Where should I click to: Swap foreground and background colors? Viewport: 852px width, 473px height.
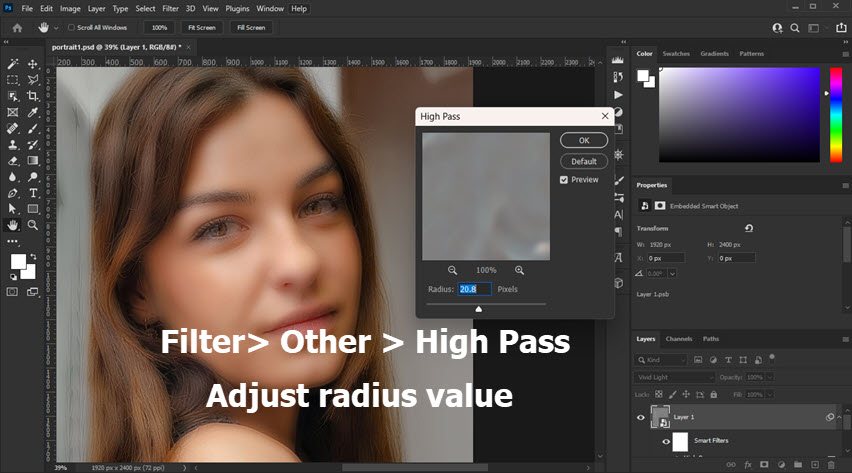point(34,256)
